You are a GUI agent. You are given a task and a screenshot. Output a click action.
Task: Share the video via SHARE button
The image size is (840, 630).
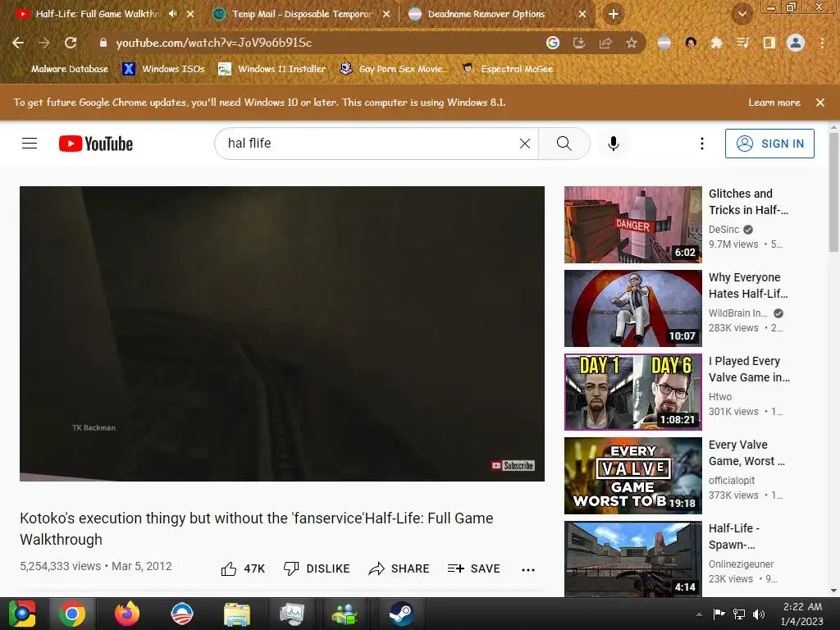tap(399, 569)
